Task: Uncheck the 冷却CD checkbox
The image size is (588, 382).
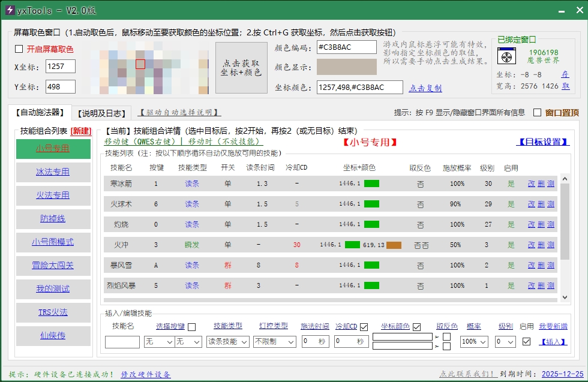Action: click(364, 327)
